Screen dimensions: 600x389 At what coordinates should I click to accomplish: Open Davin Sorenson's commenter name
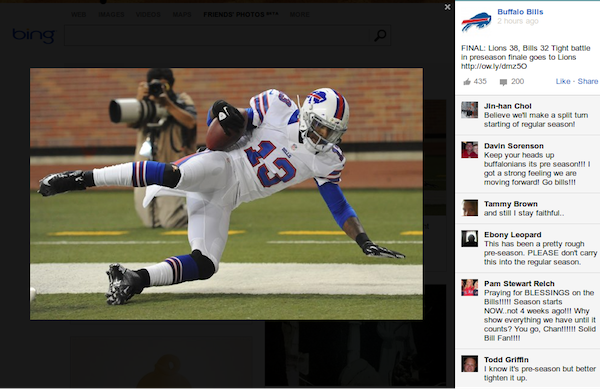514,146
